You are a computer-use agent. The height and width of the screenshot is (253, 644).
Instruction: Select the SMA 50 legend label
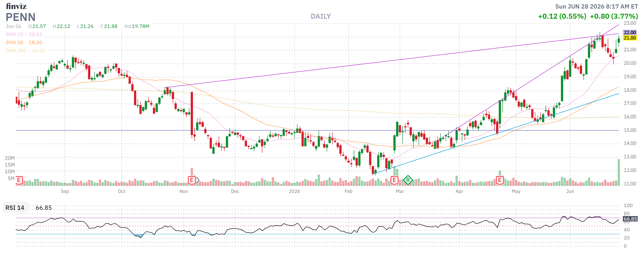pyautogui.click(x=14, y=43)
